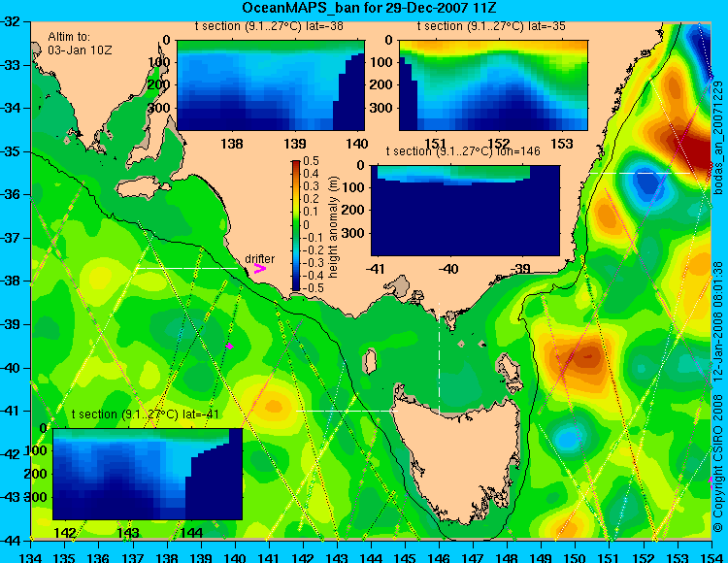The image size is (728, 563).
Task: Click x-axis label "152" of lat=-35 inset
Action: tap(499, 144)
